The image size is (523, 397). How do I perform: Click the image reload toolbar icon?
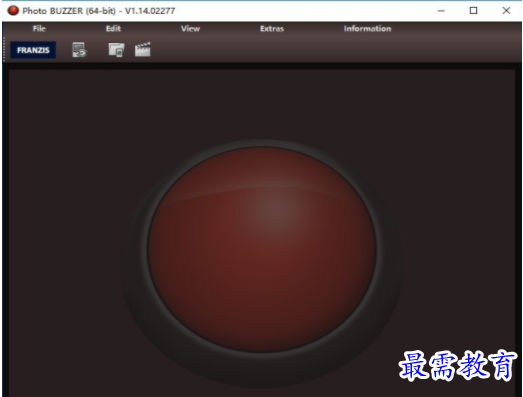(x=79, y=50)
